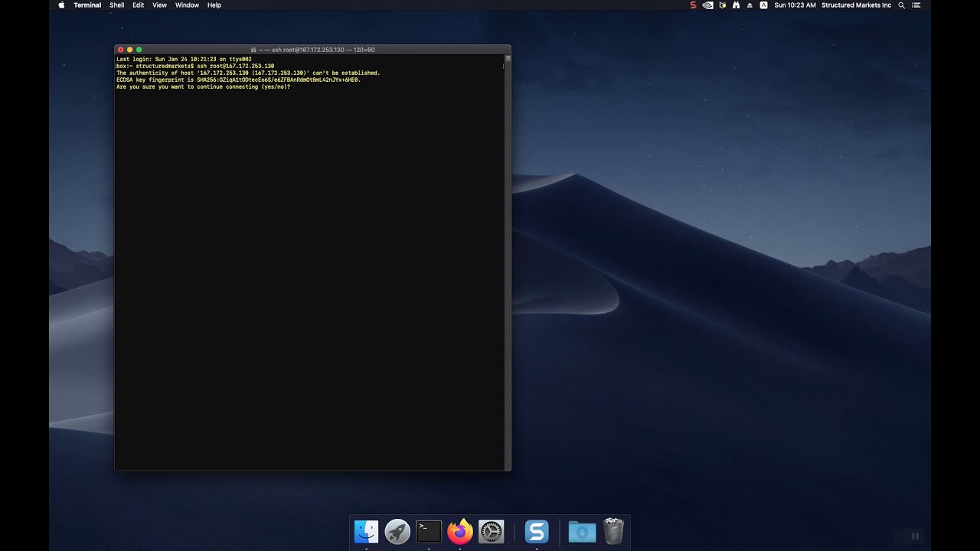Click the eject icon in the menu bar

click(750, 5)
